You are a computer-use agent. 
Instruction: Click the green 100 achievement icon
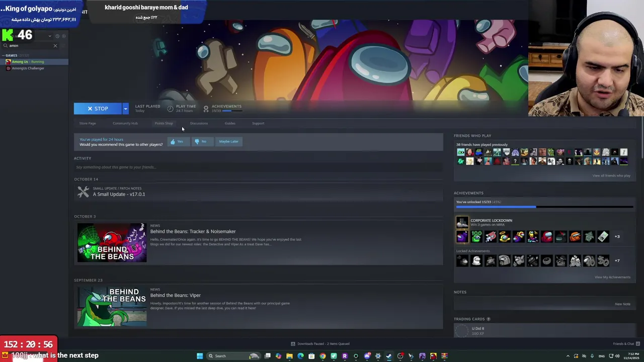coord(476,236)
